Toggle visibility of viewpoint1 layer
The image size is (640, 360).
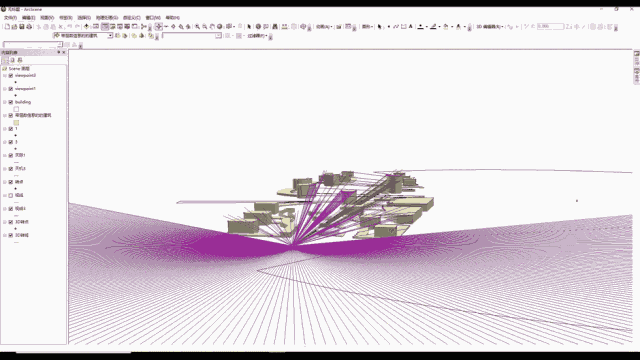[x=11, y=89]
